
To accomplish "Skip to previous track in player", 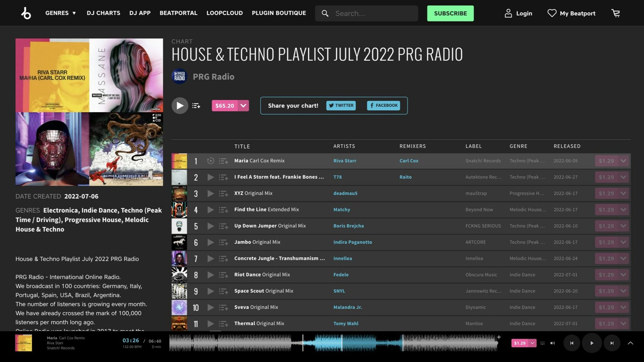I will (572, 343).
